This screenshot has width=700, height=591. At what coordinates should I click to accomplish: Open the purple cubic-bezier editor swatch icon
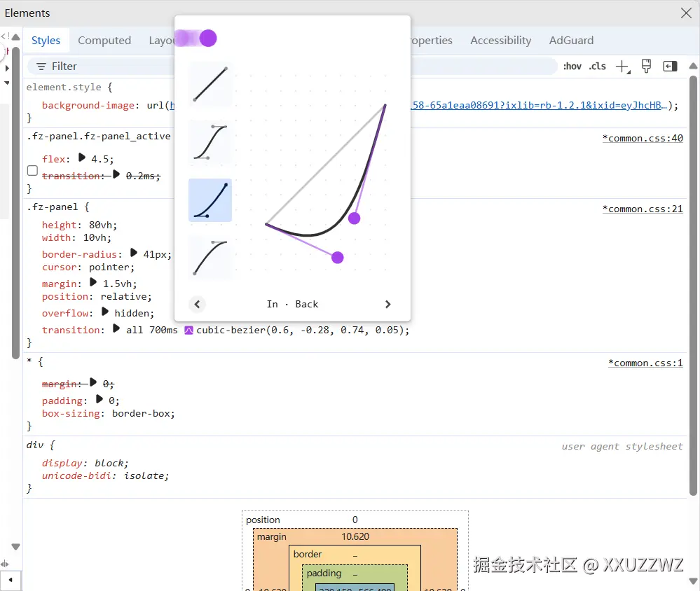pos(189,330)
